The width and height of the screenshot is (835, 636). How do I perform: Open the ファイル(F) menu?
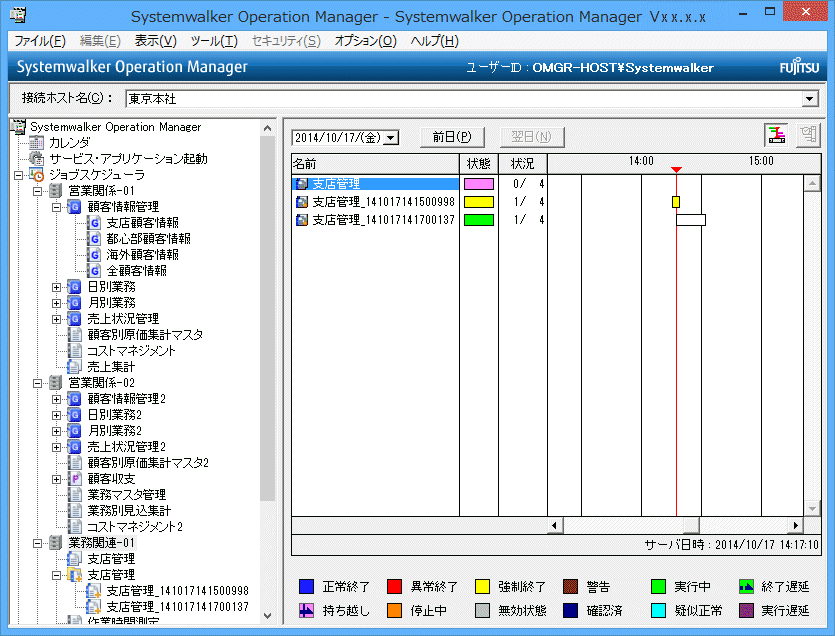click(x=40, y=41)
